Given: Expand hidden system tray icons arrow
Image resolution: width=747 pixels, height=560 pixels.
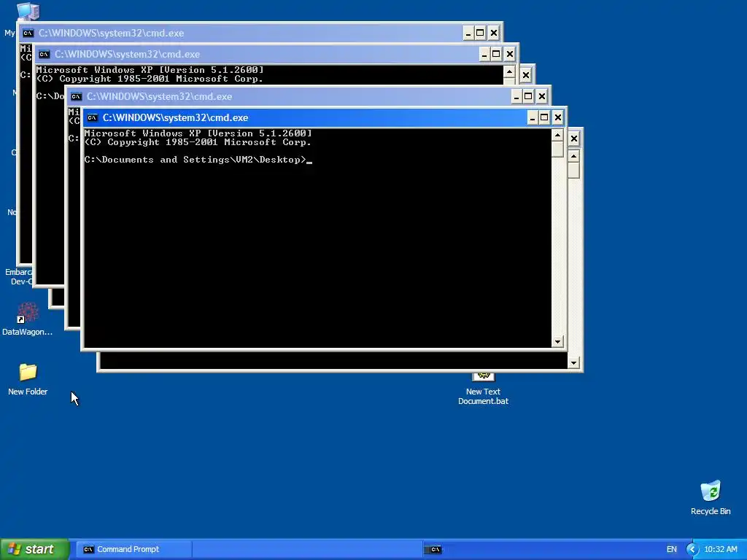Looking at the screenshot, I should point(693,549).
